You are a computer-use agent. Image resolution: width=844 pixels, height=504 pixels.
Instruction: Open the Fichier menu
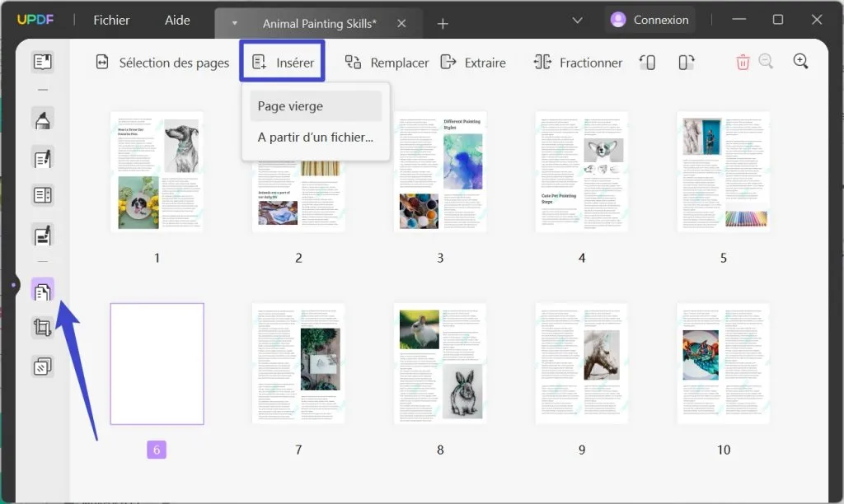click(111, 20)
